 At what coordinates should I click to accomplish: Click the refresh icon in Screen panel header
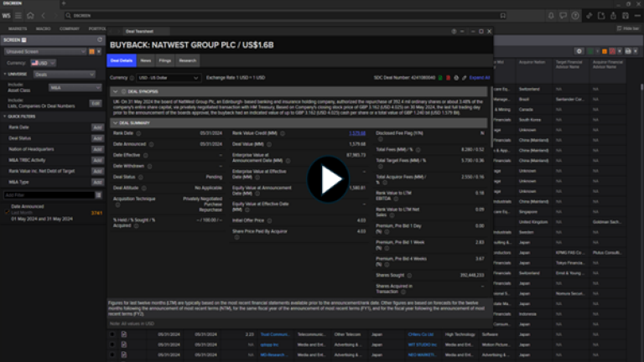coord(100,39)
